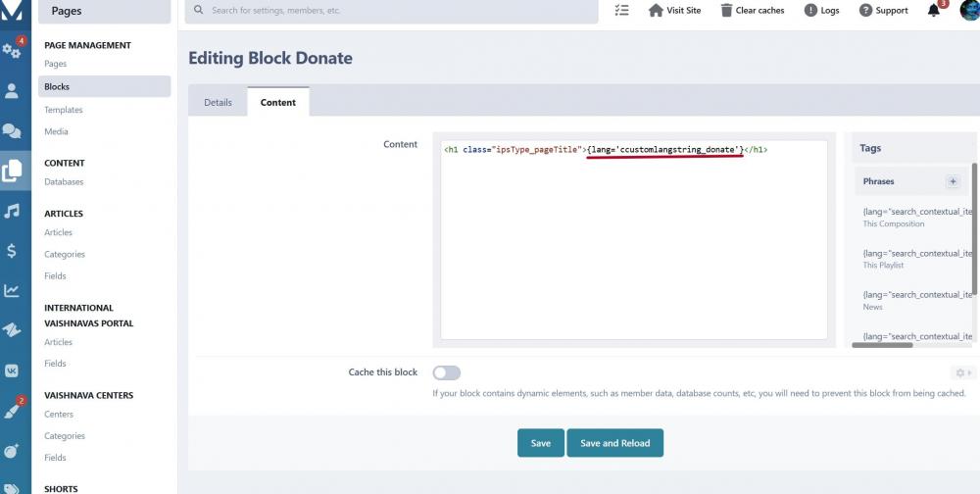980x494 pixels.
Task: Select Blocks in the sidebar menu
Action: tap(105, 87)
